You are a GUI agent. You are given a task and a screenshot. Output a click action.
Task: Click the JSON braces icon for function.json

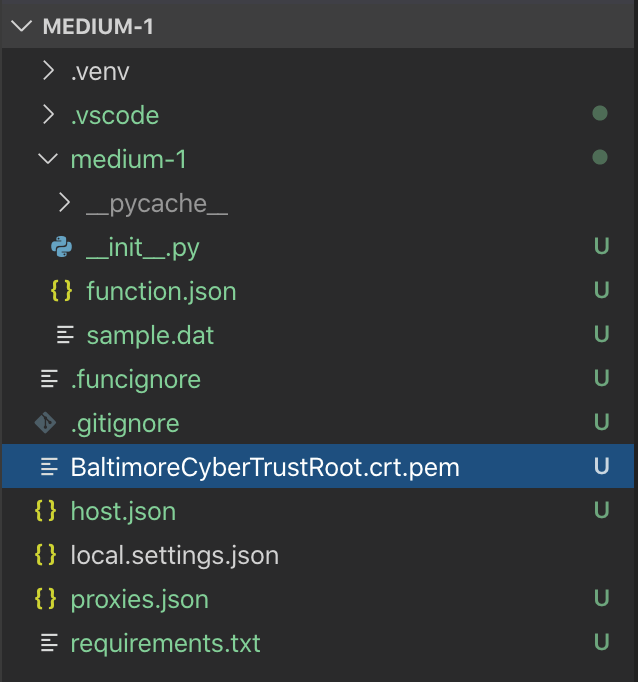[62, 291]
